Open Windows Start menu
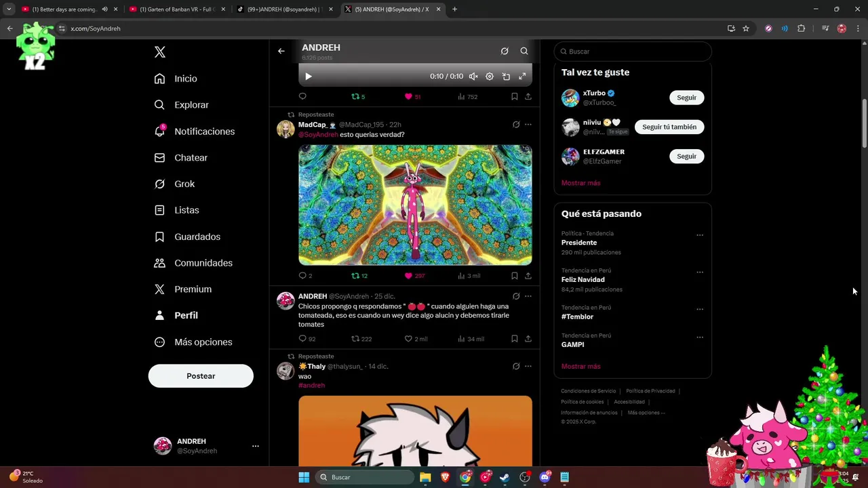This screenshot has width=868, height=488. pyautogui.click(x=304, y=477)
